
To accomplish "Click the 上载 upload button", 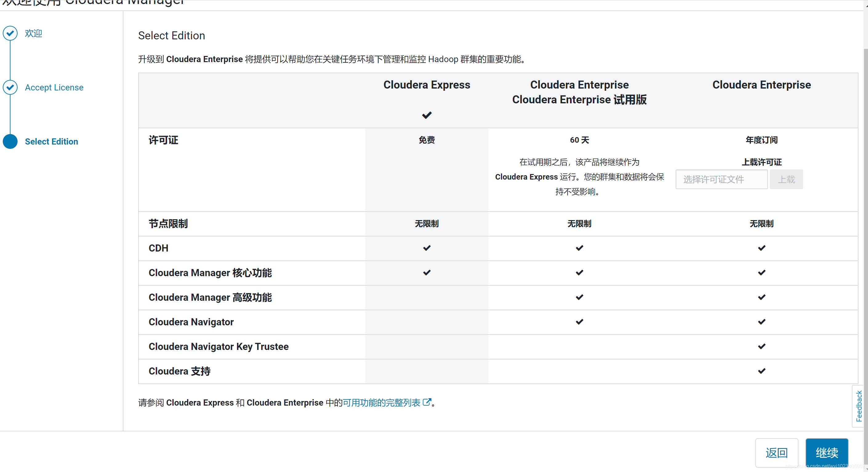I will 786,180.
